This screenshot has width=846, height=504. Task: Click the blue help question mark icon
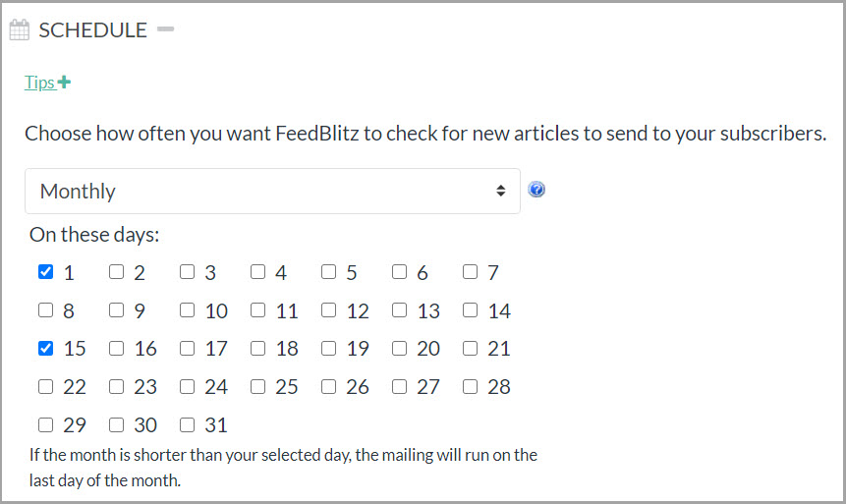(x=536, y=190)
